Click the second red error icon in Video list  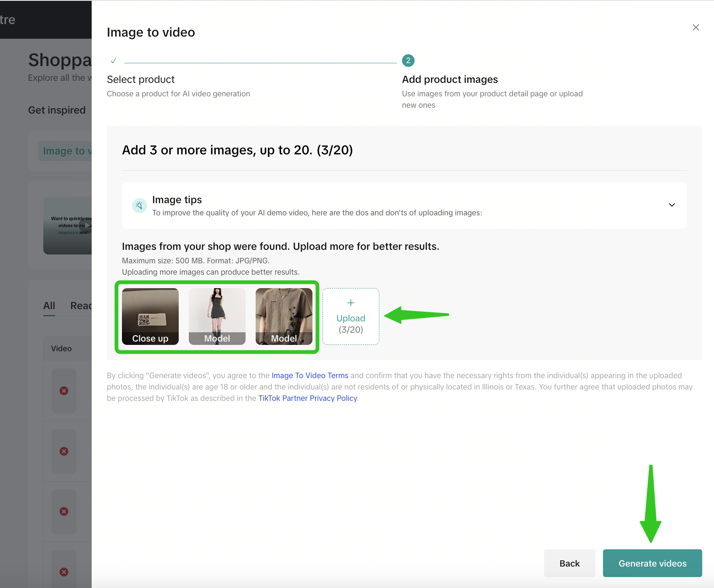[x=64, y=451]
